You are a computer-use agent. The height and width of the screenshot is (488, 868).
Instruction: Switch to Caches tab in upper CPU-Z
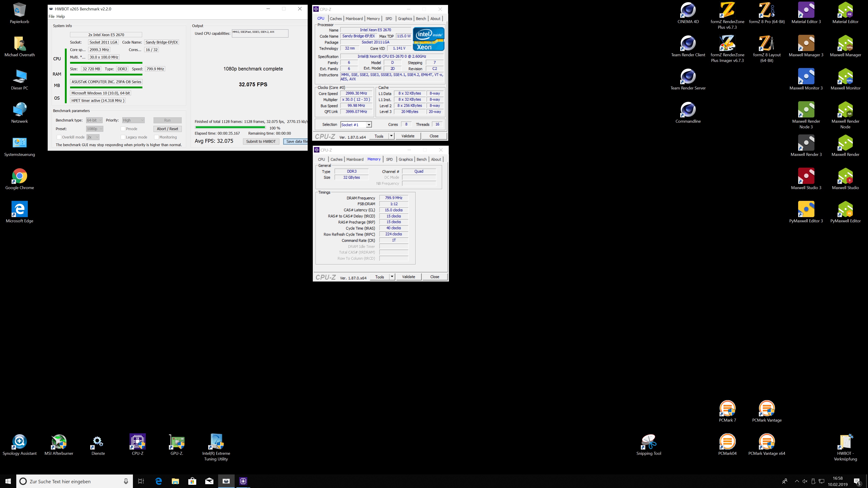click(336, 19)
